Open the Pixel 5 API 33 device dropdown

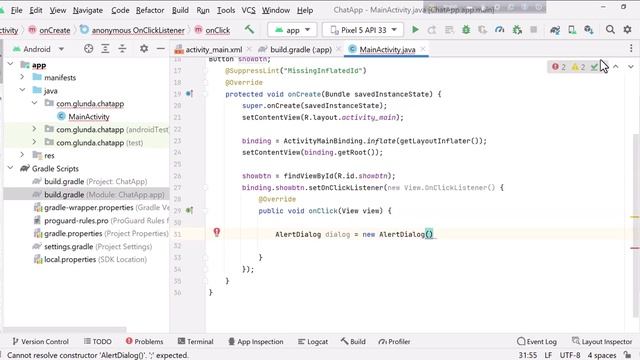363,30
